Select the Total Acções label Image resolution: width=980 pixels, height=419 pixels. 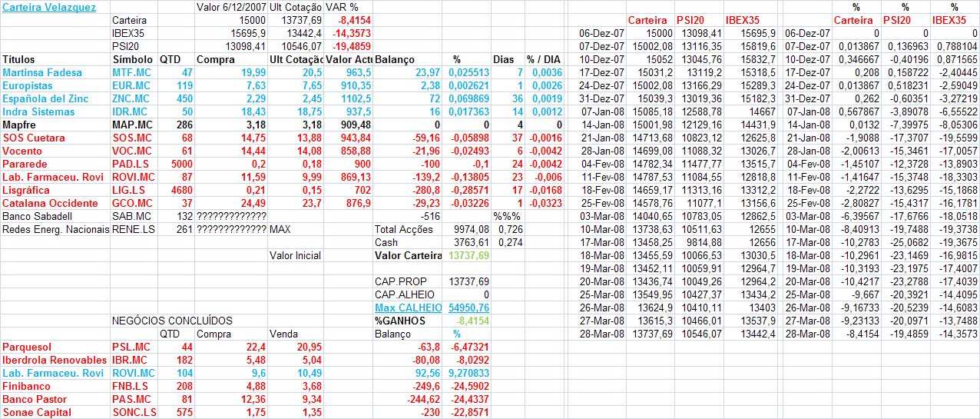pyautogui.click(x=404, y=230)
